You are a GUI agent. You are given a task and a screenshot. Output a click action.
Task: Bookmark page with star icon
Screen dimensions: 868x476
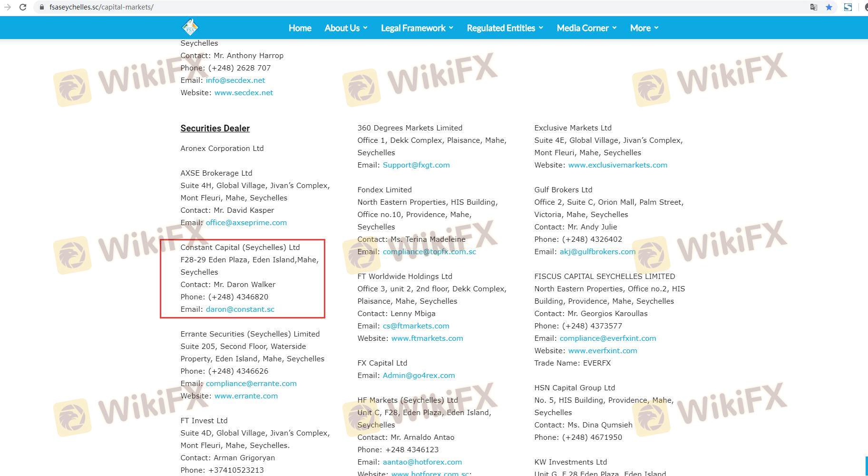829,7
